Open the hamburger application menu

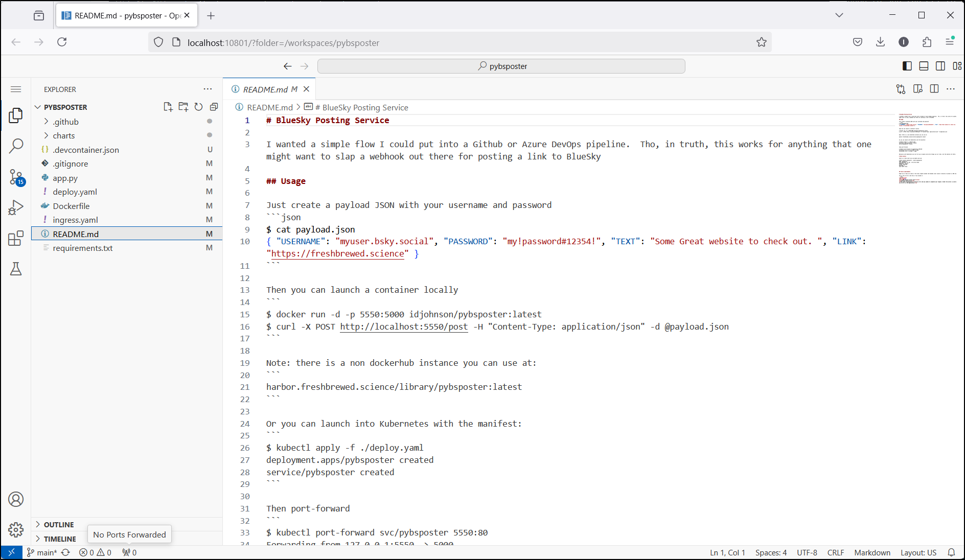[x=16, y=89]
